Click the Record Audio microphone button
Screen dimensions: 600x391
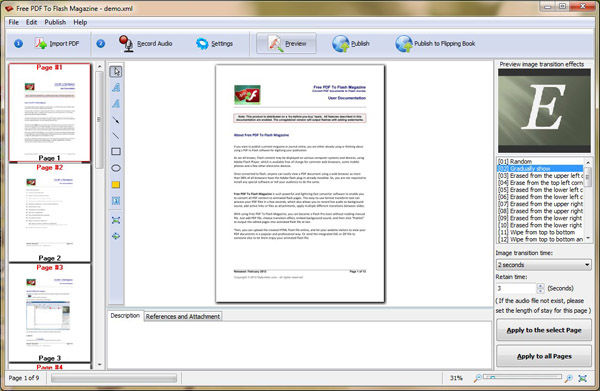pos(145,44)
